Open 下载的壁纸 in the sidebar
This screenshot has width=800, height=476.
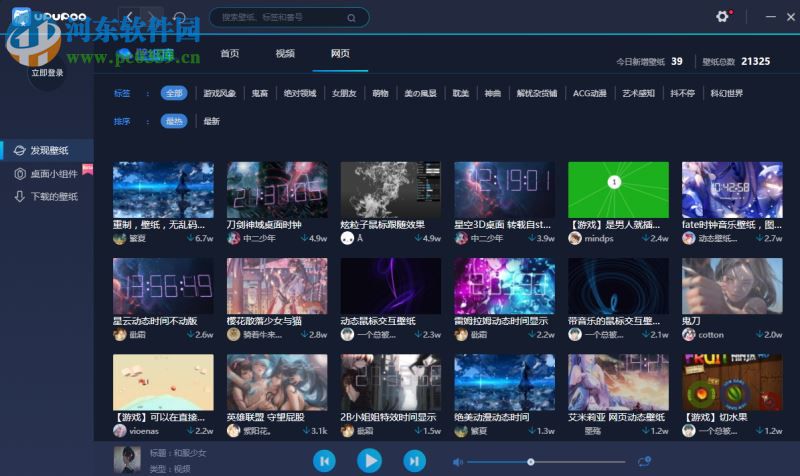47,196
